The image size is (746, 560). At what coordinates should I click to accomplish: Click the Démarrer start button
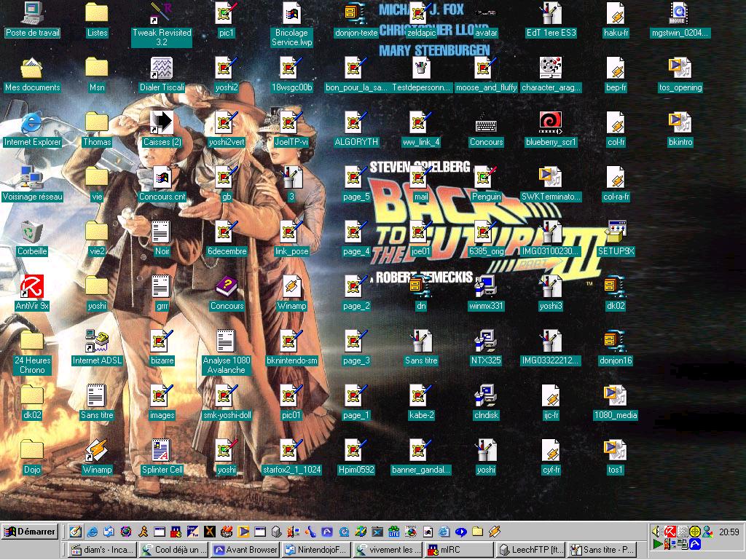(x=29, y=532)
